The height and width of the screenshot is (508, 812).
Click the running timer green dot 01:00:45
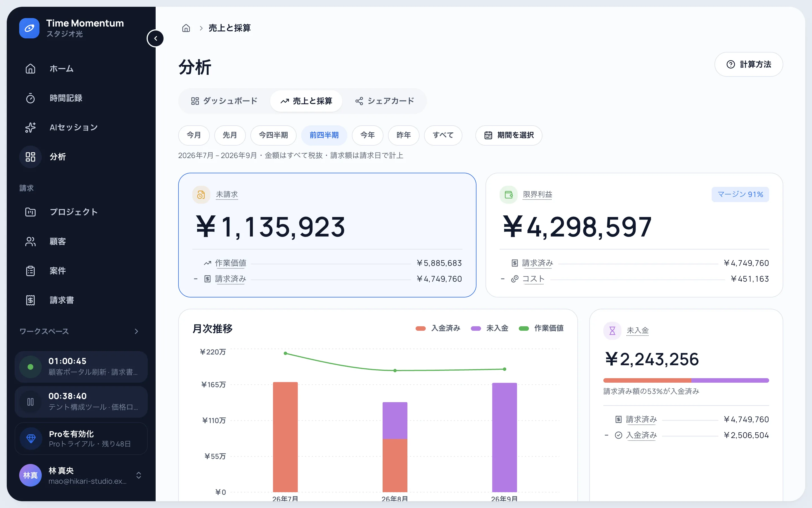30,367
